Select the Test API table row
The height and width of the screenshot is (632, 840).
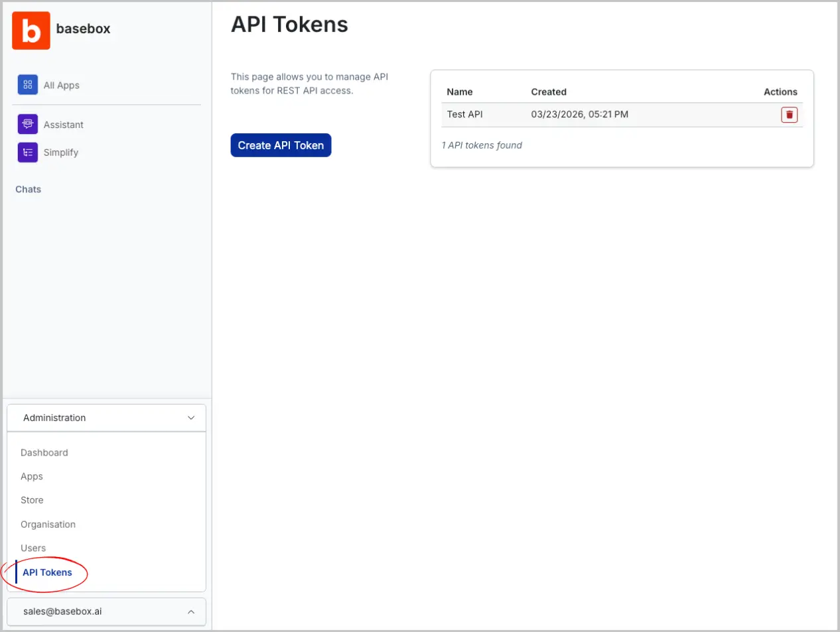pyautogui.click(x=597, y=115)
